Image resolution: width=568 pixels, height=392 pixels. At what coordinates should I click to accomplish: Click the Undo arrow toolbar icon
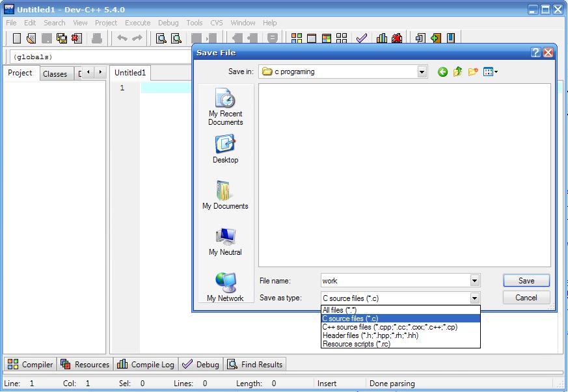(122, 38)
